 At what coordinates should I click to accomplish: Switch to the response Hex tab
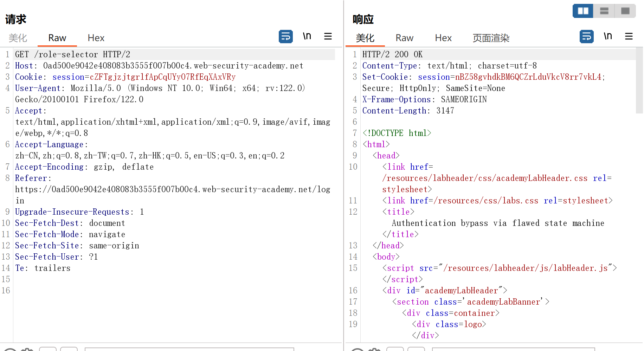443,38
